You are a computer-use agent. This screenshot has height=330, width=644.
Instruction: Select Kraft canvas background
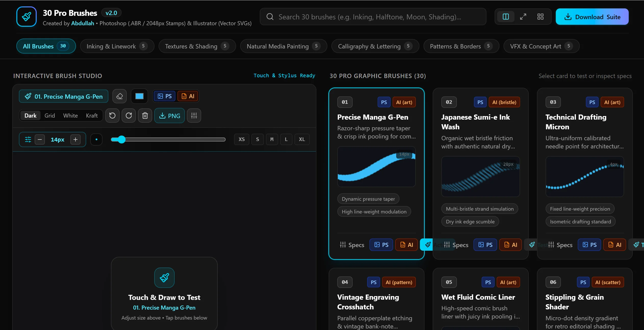[x=92, y=116]
